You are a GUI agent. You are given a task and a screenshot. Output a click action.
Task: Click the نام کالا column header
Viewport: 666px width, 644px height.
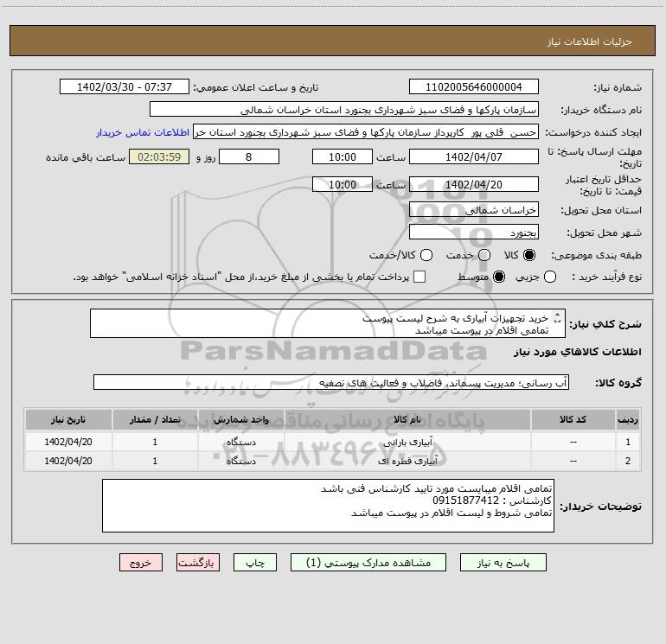[407, 419]
